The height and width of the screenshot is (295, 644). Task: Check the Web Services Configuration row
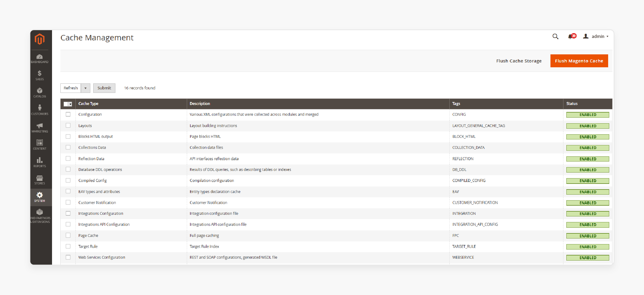point(68,257)
